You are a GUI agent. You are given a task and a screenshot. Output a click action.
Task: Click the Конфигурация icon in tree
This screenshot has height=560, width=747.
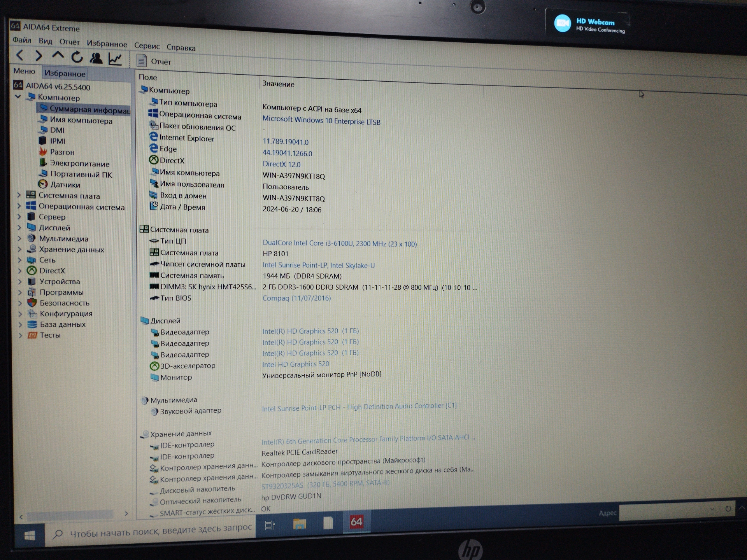pyautogui.click(x=32, y=313)
